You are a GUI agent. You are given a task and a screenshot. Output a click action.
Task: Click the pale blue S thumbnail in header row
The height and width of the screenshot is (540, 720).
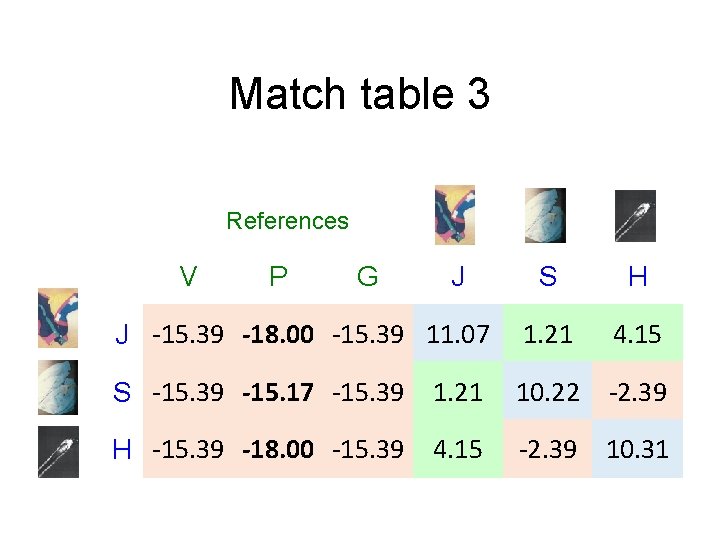click(545, 215)
